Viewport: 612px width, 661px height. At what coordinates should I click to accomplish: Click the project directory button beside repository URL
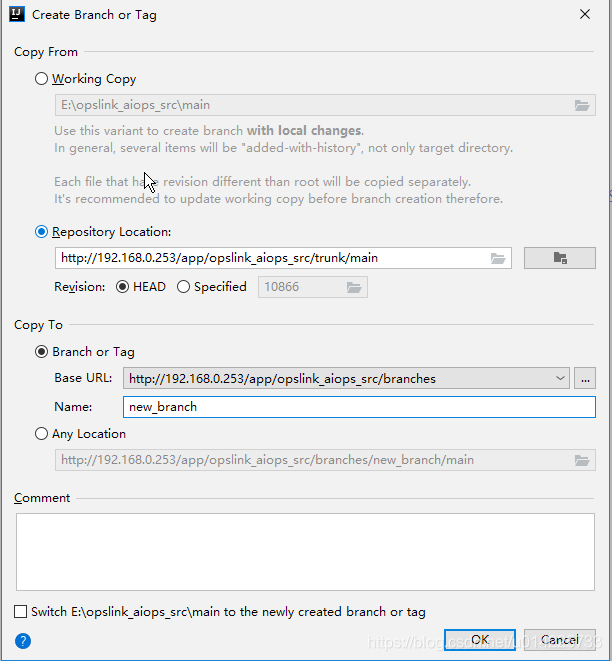pos(560,258)
